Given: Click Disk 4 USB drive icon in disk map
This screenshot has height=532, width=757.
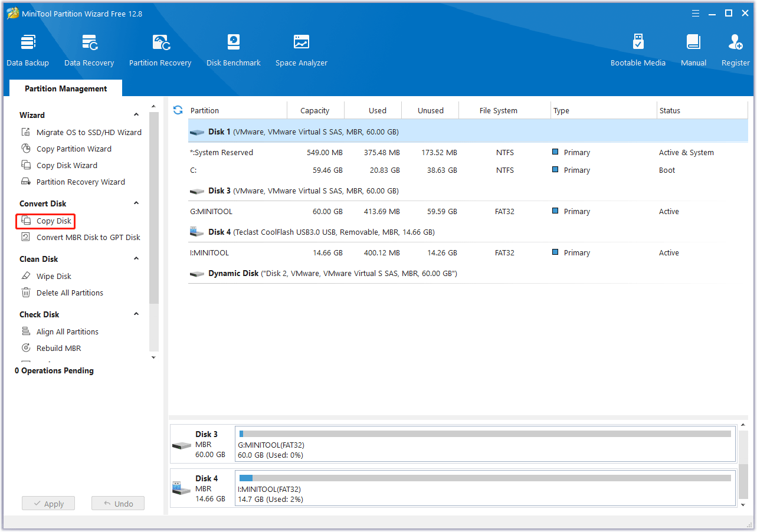Looking at the screenshot, I should click(x=182, y=488).
